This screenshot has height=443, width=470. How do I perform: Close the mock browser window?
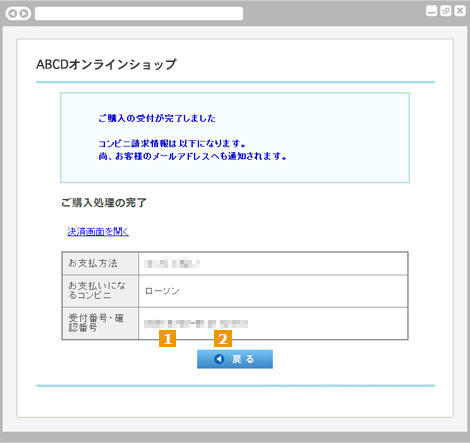tap(460, 11)
